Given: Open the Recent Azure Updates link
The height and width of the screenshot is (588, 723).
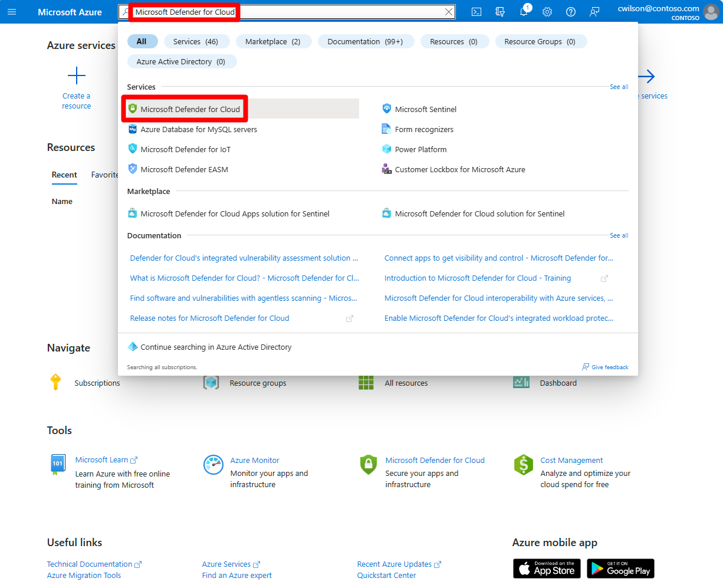Looking at the screenshot, I should [395, 564].
